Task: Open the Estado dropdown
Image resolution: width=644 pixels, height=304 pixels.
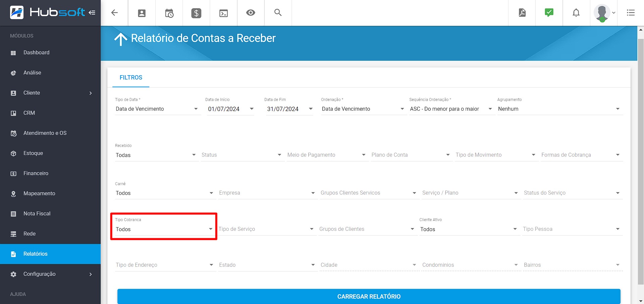Action: tap(268, 265)
